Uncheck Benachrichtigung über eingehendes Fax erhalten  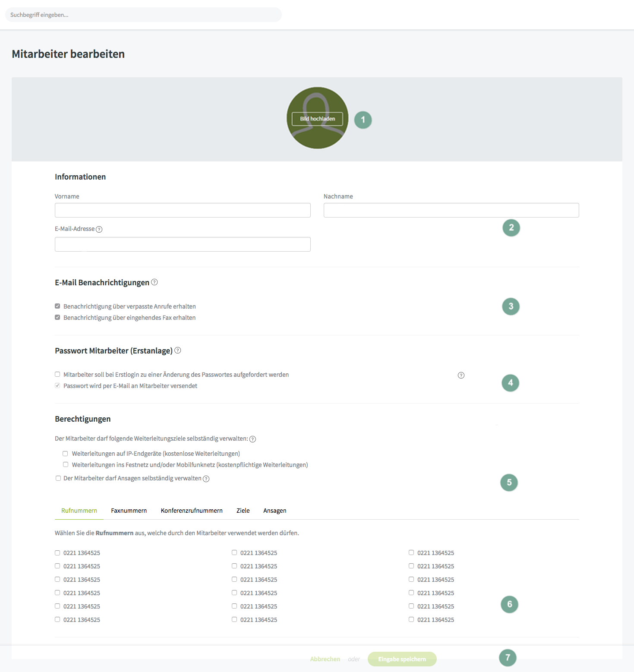point(57,317)
